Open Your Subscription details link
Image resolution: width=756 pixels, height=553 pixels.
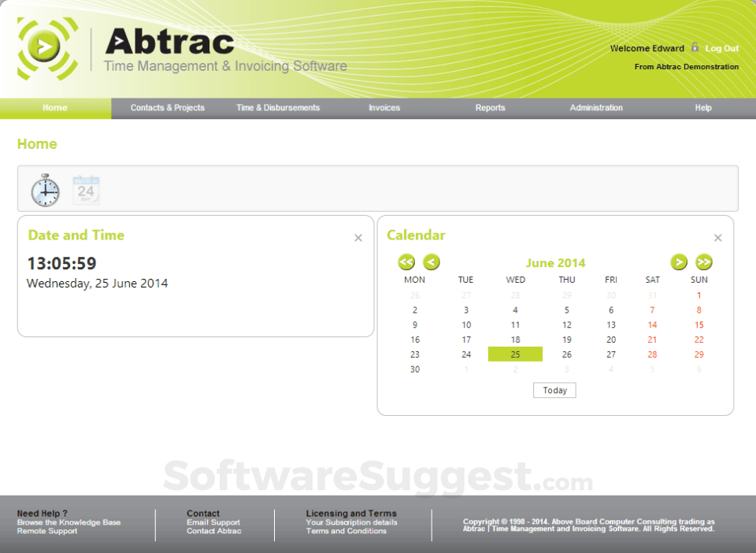351,522
